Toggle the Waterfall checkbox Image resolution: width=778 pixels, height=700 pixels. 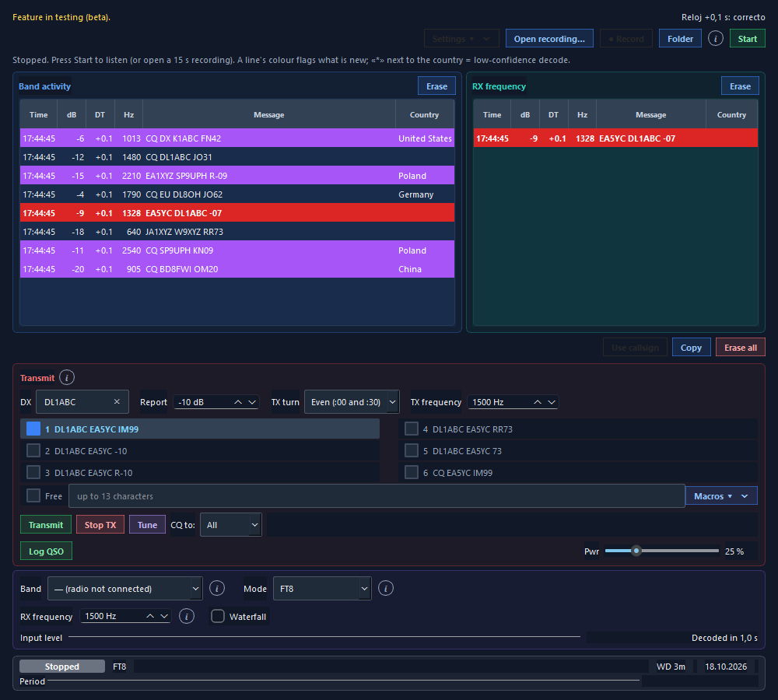(x=218, y=616)
